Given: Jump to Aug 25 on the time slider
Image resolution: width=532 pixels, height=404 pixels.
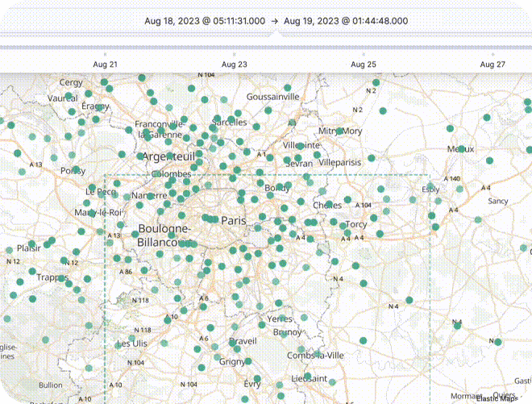Looking at the screenshot, I should tap(364, 64).
